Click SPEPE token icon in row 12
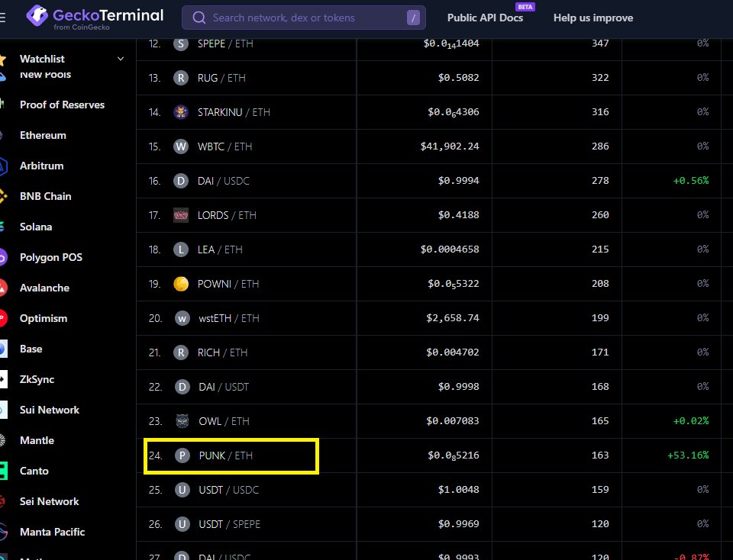Image resolution: width=733 pixels, height=560 pixels. [181, 43]
